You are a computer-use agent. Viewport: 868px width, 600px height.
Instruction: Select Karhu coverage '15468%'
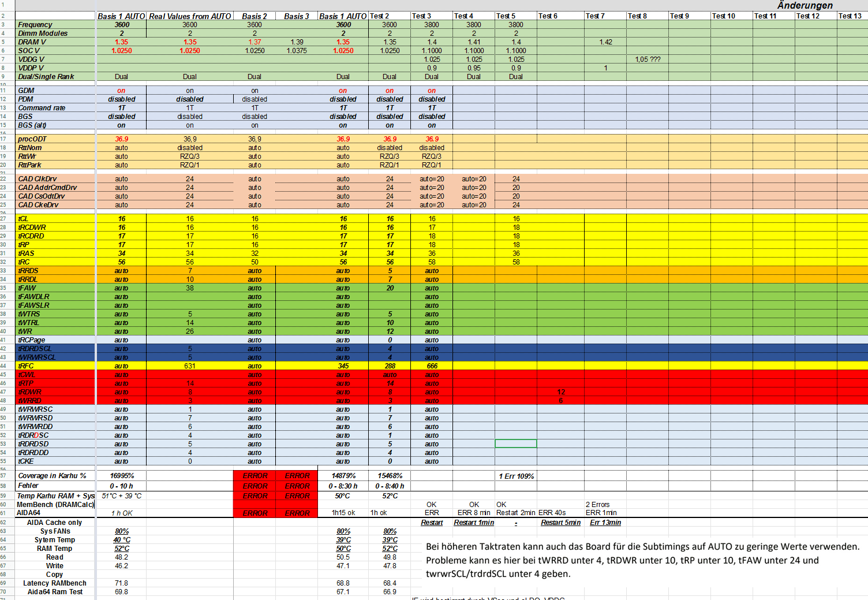(x=390, y=476)
